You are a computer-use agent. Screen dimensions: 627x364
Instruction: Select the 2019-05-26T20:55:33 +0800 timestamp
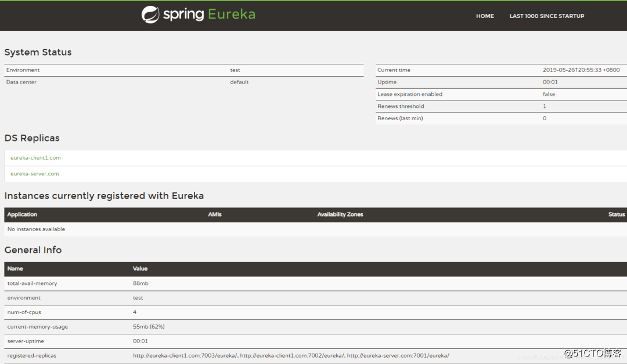pos(581,70)
